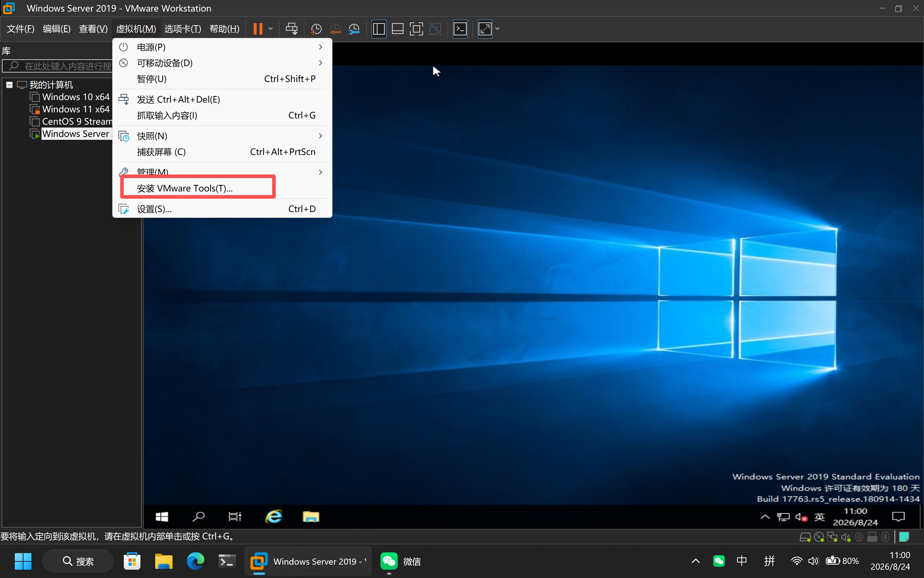Click the host taskbar 搜索 search button
The image size is (924, 578).
pyautogui.click(x=78, y=561)
